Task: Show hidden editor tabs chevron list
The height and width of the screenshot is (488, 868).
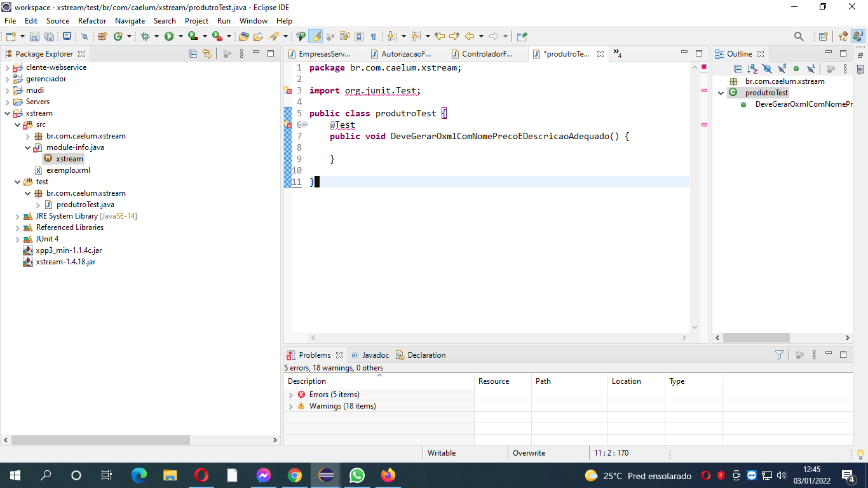Action: coord(618,54)
